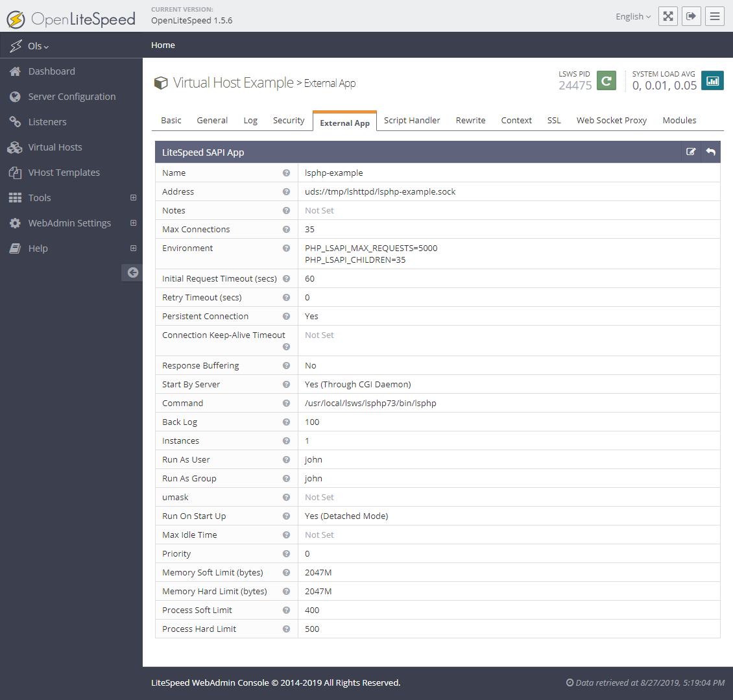Click the edit icon for LiteSpeed SAPI App
The image size is (733, 700).
point(691,152)
